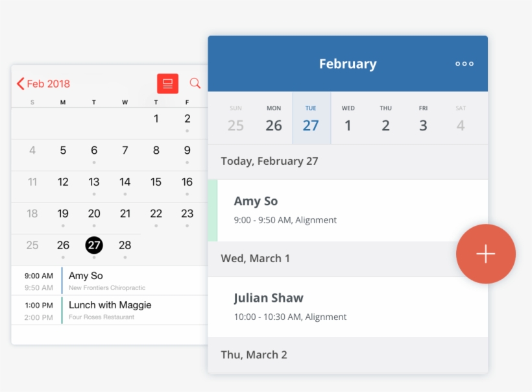This screenshot has height=392, width=532.
Task: Select the February month header title
Action: point(348,64)
